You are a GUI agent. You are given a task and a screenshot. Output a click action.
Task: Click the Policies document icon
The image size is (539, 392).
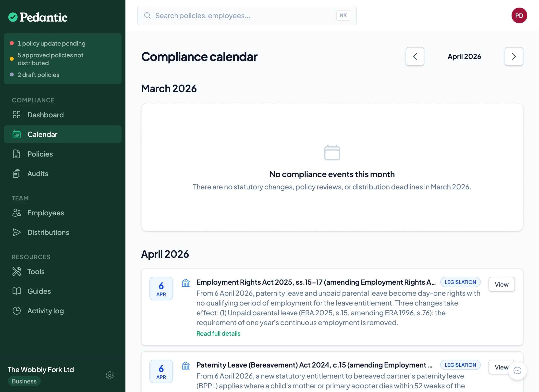(16, 154)
